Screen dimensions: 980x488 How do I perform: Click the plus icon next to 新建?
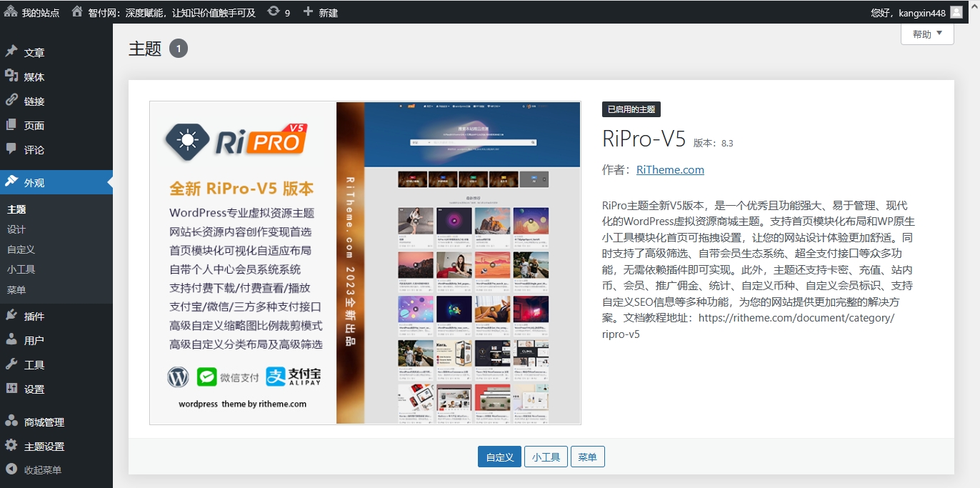tap(308, 11)
